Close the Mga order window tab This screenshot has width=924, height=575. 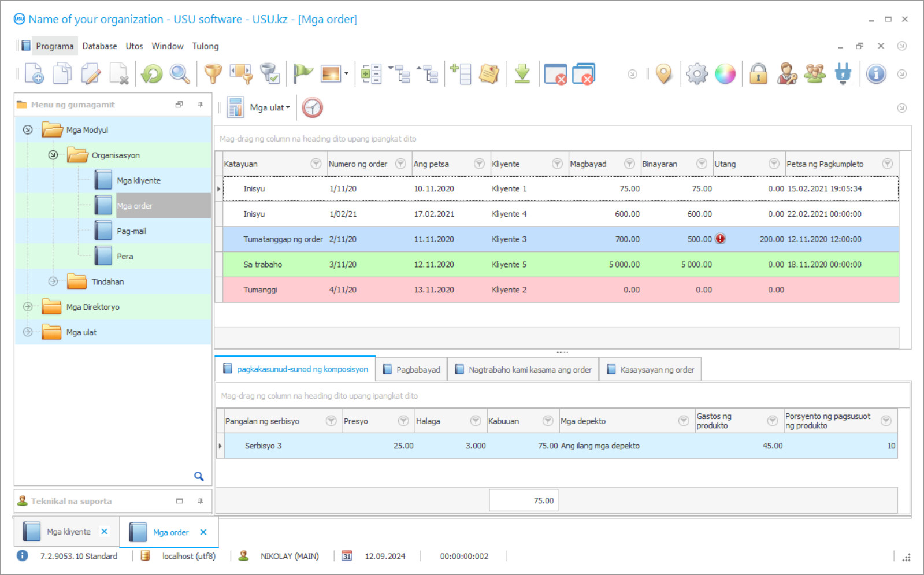[x=203, y=532]
